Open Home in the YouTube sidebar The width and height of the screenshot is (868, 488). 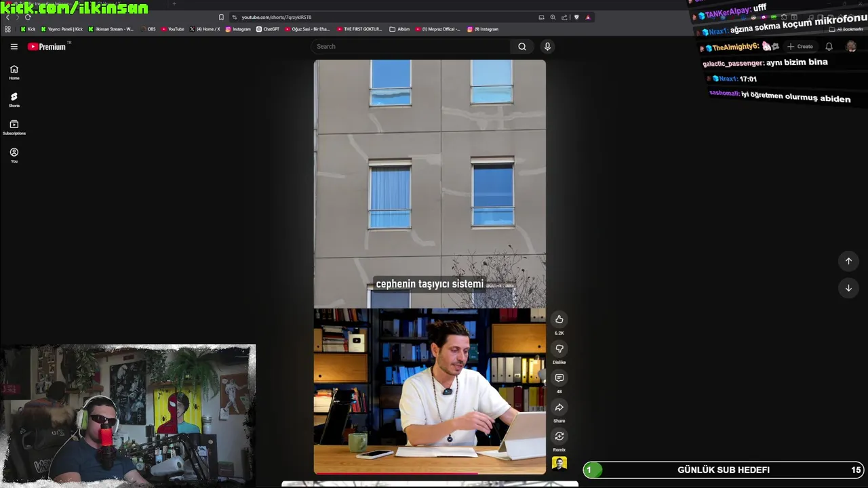click(14, 73)
